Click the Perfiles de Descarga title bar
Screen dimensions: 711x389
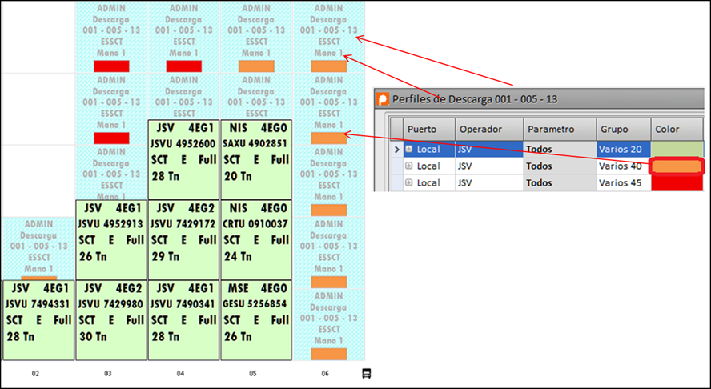540,99
